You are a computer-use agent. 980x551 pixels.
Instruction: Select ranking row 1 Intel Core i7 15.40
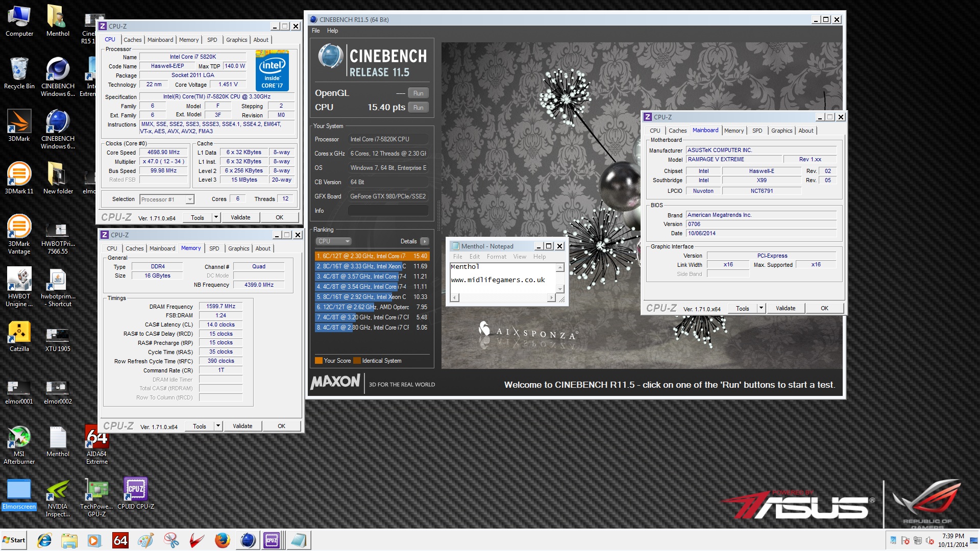[x=372, y=256]
